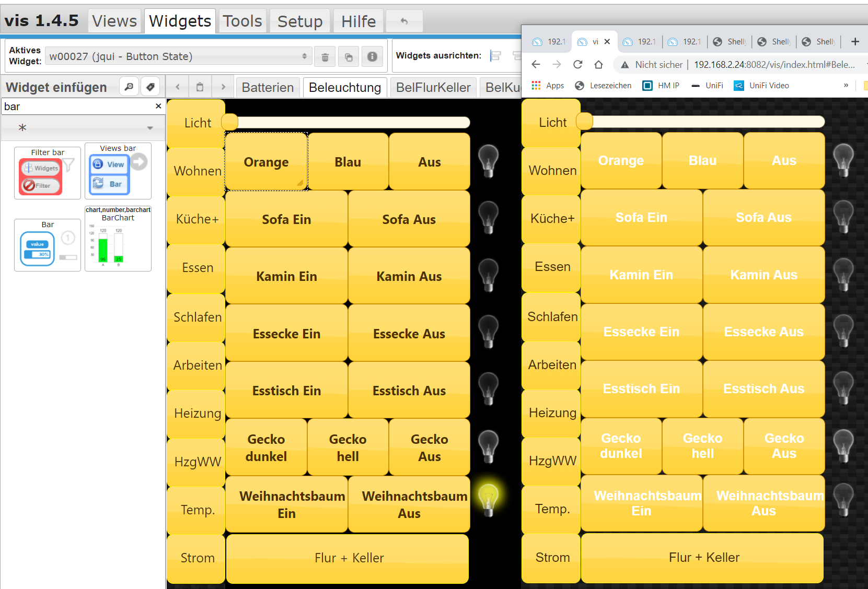This screenshot has width=868, height=589.
Task: Click the Licht slider handle in the browser window
Action: [584, 121]
